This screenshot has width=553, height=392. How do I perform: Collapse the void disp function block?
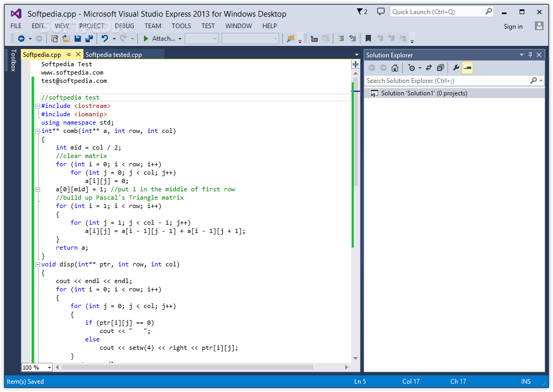pyautogui.click(x=38, y=264)
